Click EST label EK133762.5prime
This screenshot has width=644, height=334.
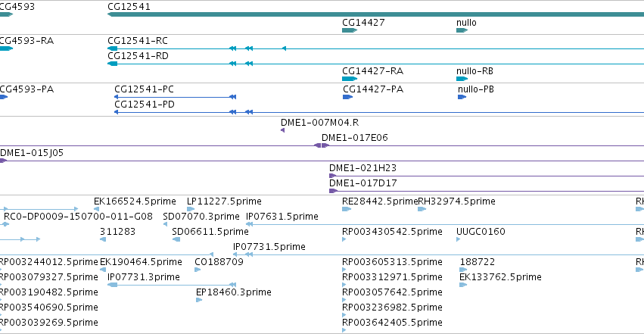coord(500,277)
